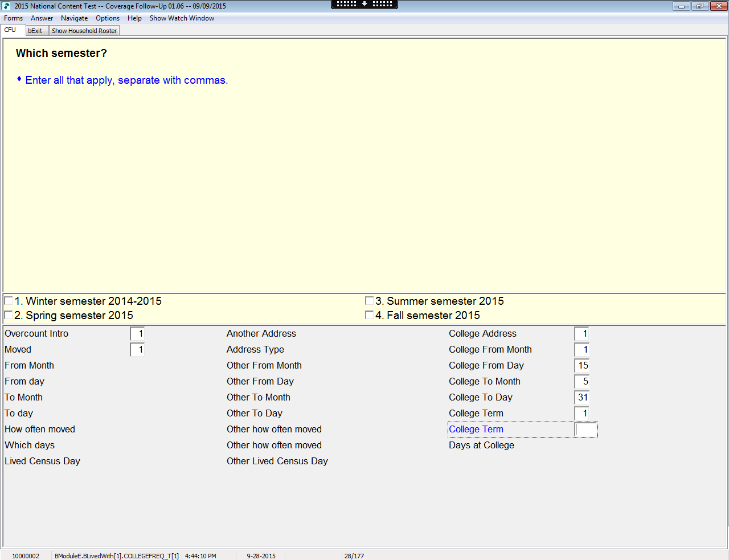The image size is (729, 560).
Task: Click the To day label
Action: (19, 414)
